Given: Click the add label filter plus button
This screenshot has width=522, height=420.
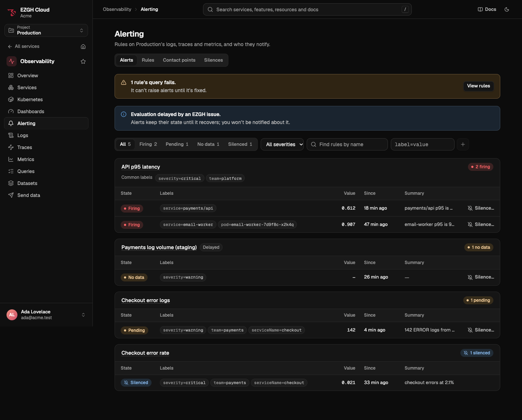Looking at the screenshot, I should point(463,144).
